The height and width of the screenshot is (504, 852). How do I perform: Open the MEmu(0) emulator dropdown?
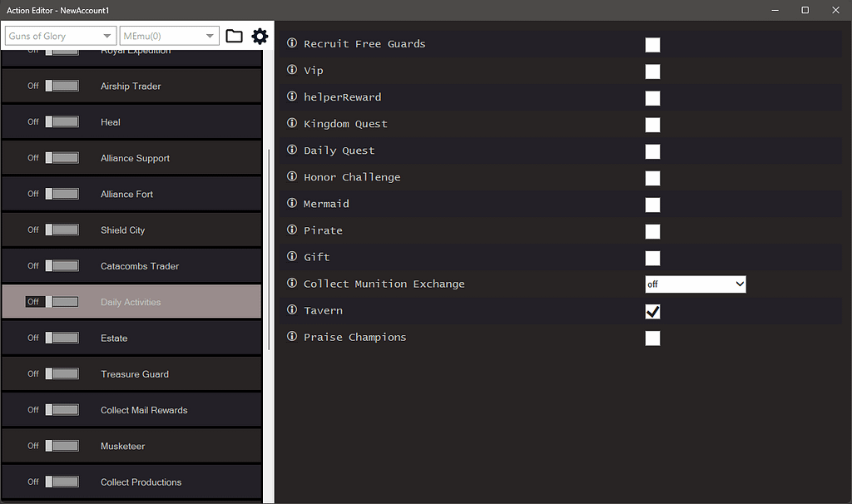(169, 36)
